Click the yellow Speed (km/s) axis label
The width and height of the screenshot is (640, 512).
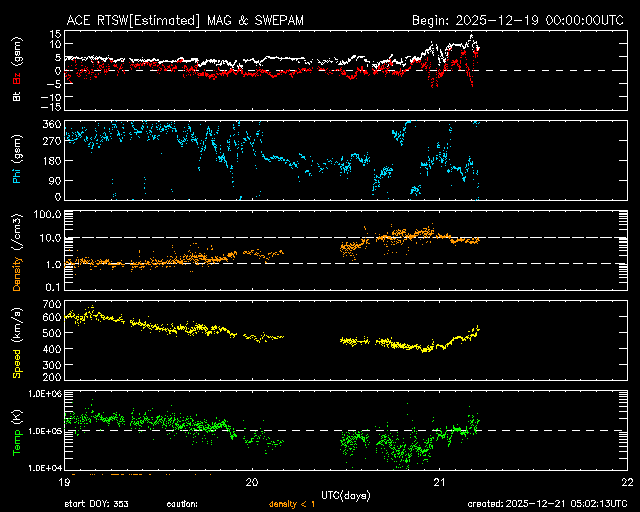coord(16,340)
